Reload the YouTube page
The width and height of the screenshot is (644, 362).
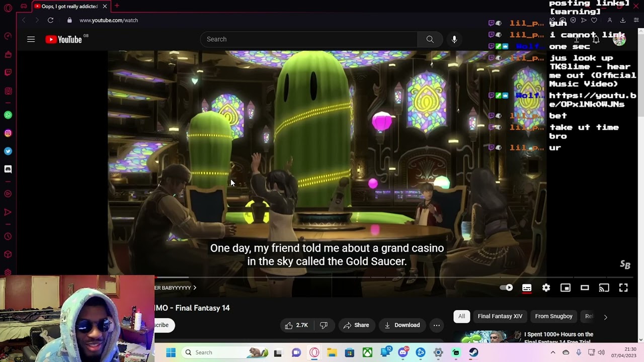50,20
